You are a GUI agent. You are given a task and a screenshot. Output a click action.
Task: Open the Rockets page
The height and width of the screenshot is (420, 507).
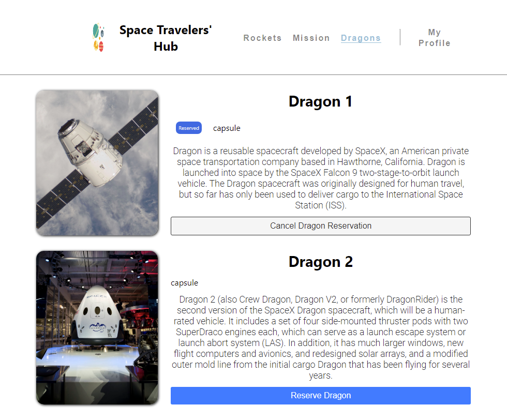(x=262, y=38)
